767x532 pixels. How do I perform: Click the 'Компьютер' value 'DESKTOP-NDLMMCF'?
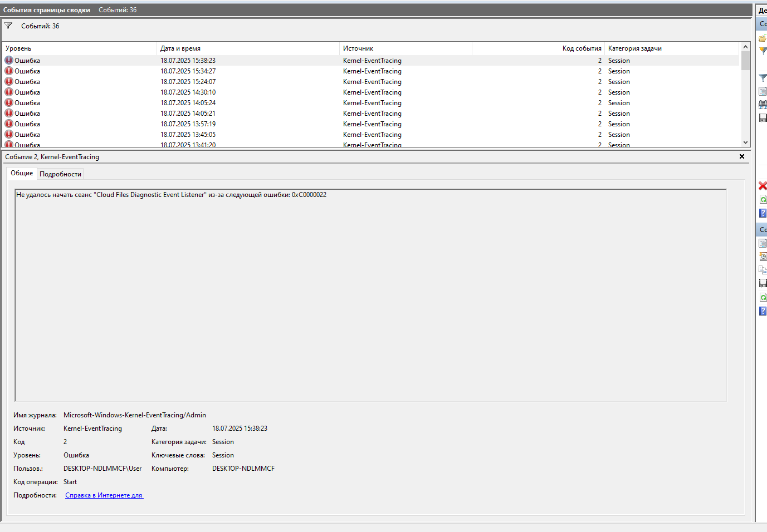click(243, 469)
